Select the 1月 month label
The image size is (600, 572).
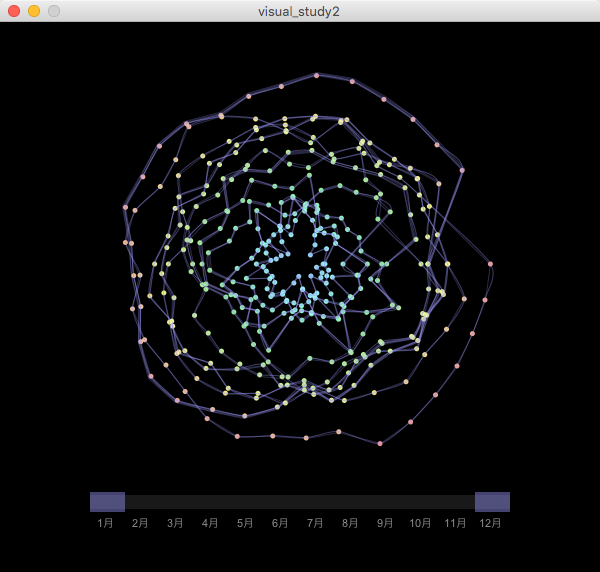click(x=105, y=523)
